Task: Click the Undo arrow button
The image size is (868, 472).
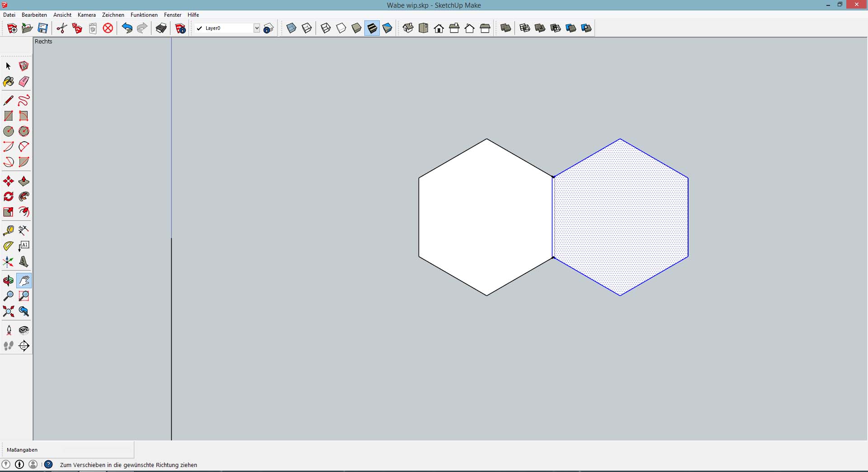Action: (x=127, y=28)
